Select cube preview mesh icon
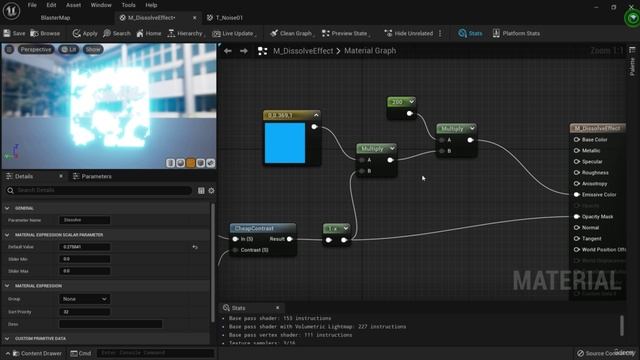Image resolution: width=640 pixels, height=360 pixels. click(x=200, y=163)
